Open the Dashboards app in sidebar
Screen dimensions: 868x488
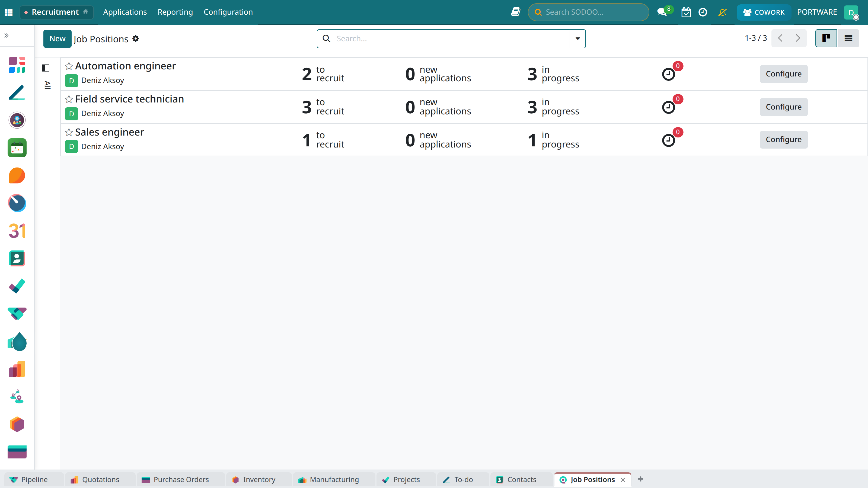[17, 65]
